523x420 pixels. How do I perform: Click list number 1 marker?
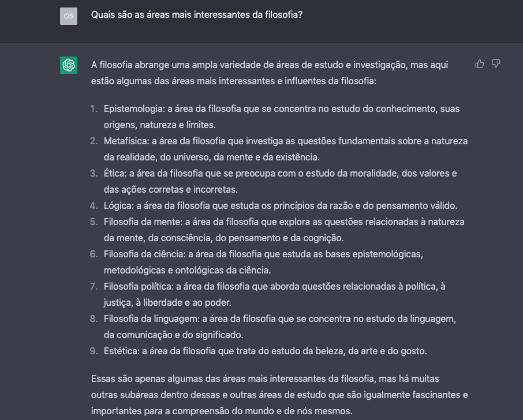tap(94, 108)
